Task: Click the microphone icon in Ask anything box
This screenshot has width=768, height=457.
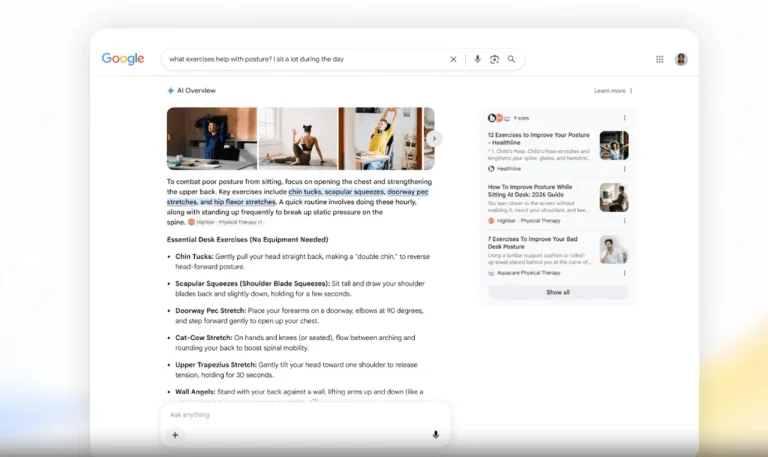Action: (435, 435)
